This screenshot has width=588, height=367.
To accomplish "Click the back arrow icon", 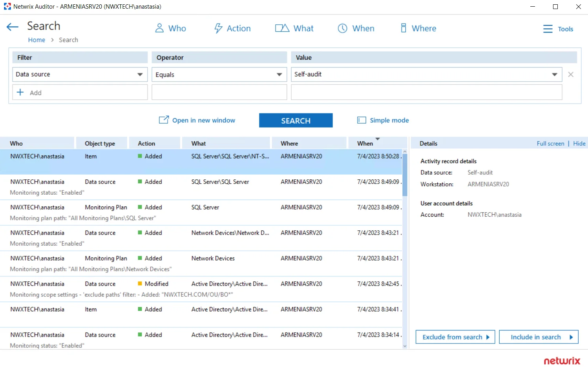I will click(x=13, y=27).
